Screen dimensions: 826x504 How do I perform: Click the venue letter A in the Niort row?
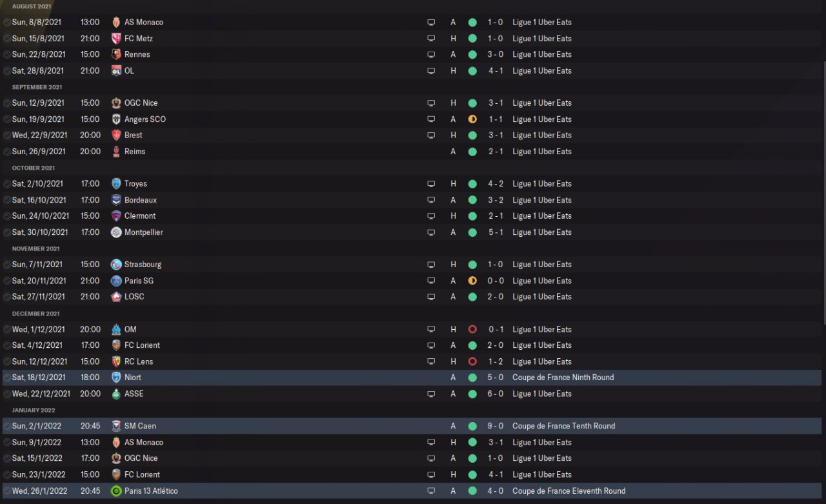click(x=453, y=378)
